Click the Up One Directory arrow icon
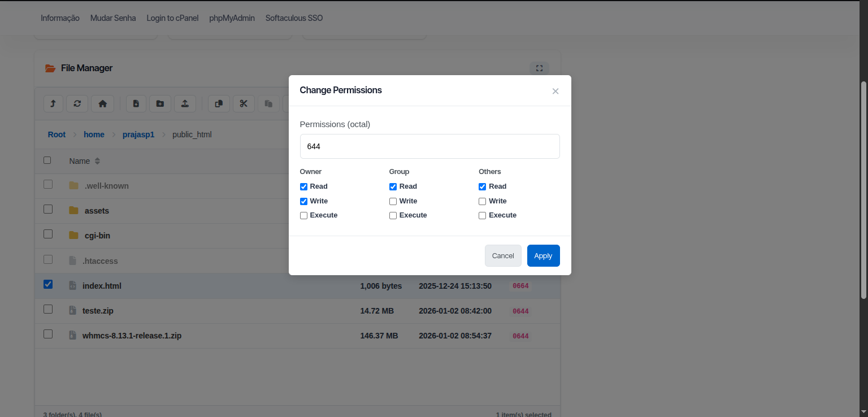The width and height of the screenshot is (868, 417). point(53,103)
